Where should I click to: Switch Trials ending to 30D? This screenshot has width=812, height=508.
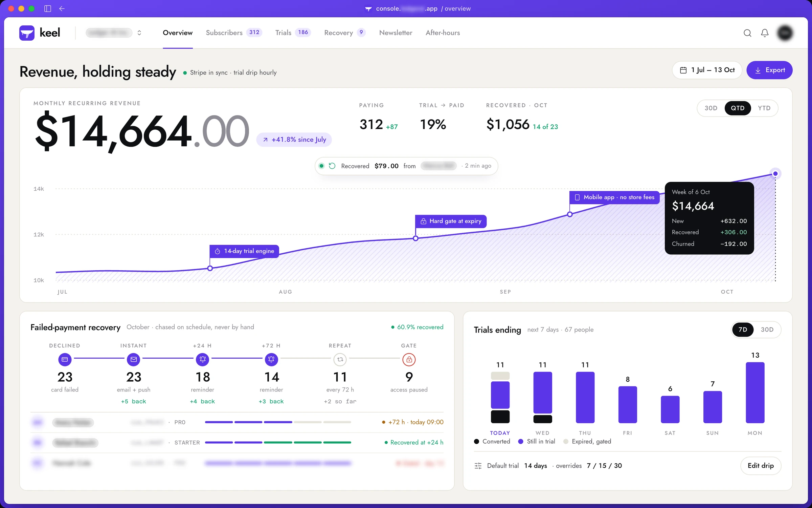point(767,330)
